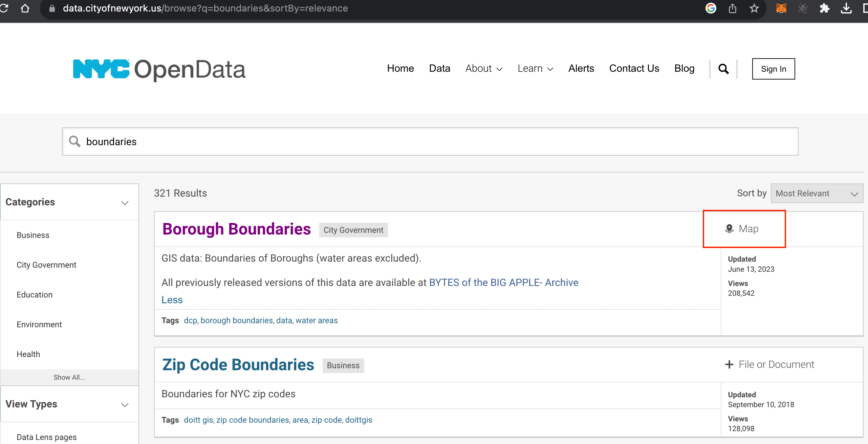Click the doittgis tag

pos(359,420)
